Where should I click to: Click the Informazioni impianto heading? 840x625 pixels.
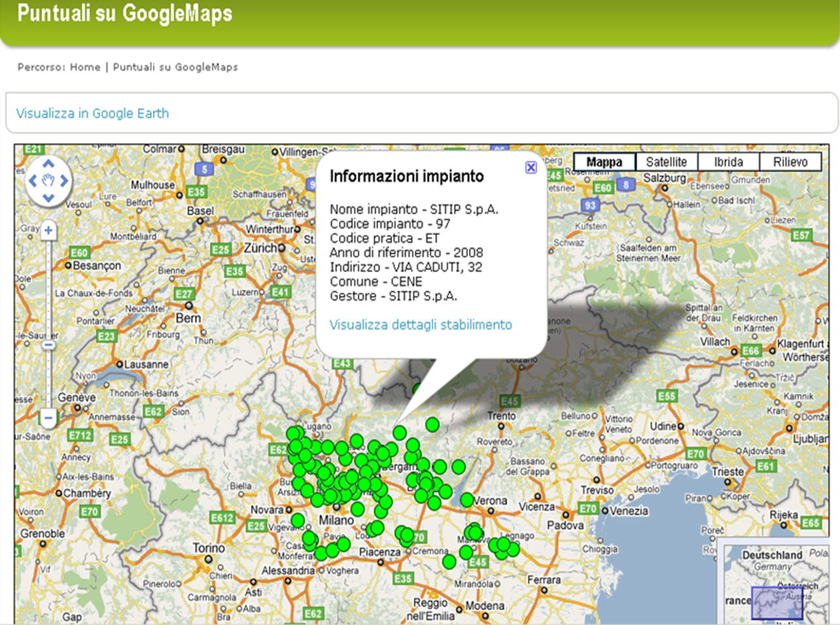407,176
